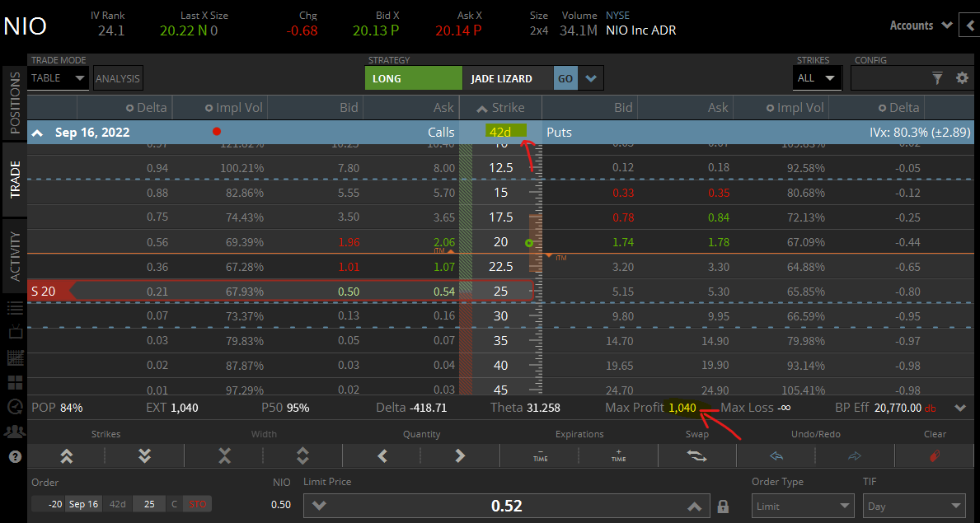Toggle the puts-side Impl Vol column circle

point(771,108)
